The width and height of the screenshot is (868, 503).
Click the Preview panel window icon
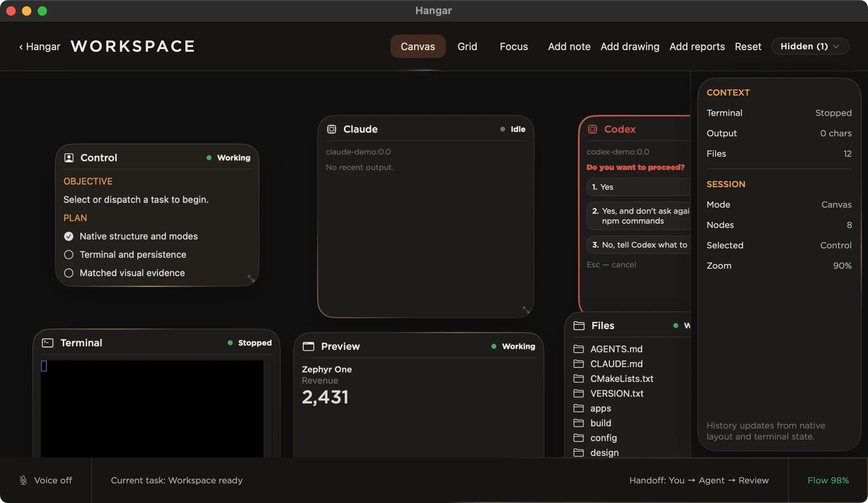pos(308,346)
